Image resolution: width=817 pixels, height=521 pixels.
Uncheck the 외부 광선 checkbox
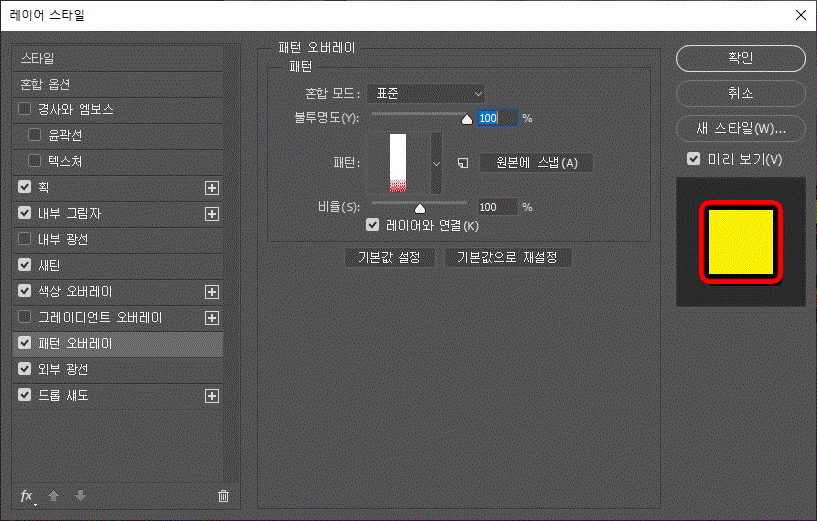(24, 369)
